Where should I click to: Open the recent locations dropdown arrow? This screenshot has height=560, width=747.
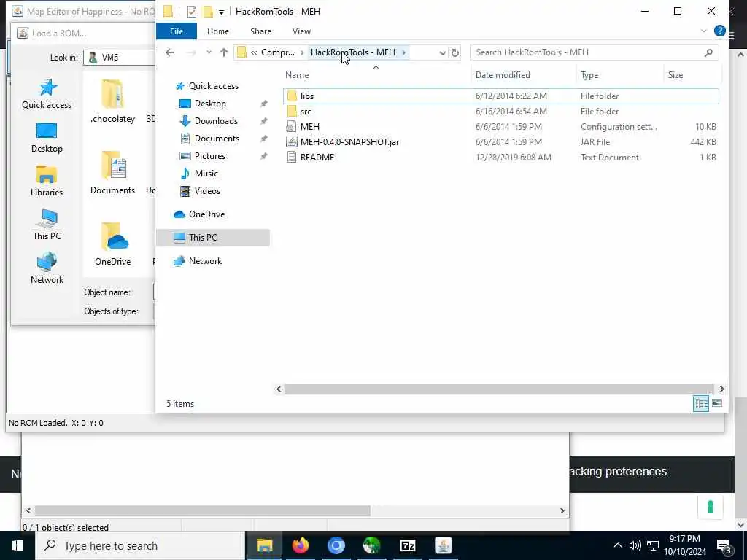pos(209,52)
